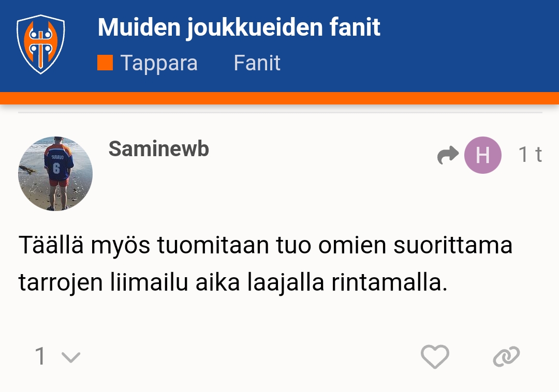Click the Tappara shield logo
Image resolution: width=559 pixels, height=392 pixels.
pyautogui.click(x=40, y=44)
